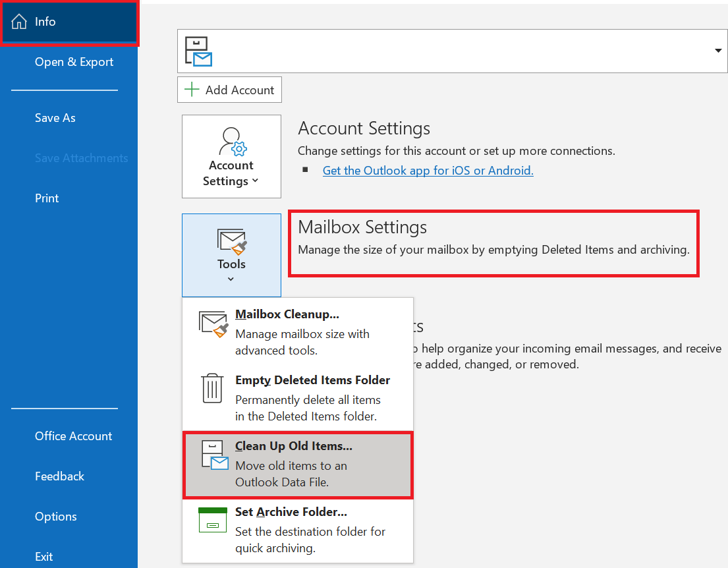Choose Save As in the sidebar
This screenshot has height=568, width=728.
click(x=55, y=118)
